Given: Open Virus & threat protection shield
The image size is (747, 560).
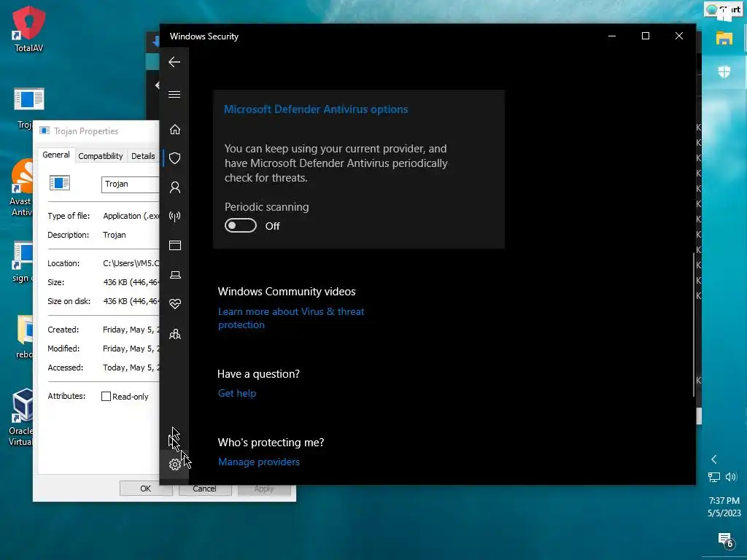Looking at the screenshot, I should point(175,158).
